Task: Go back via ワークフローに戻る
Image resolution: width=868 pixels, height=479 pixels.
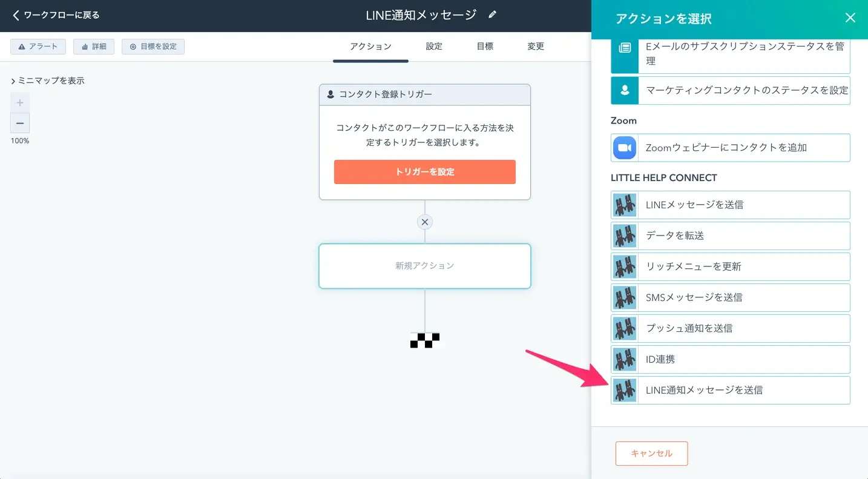Action: coord(56,15)
